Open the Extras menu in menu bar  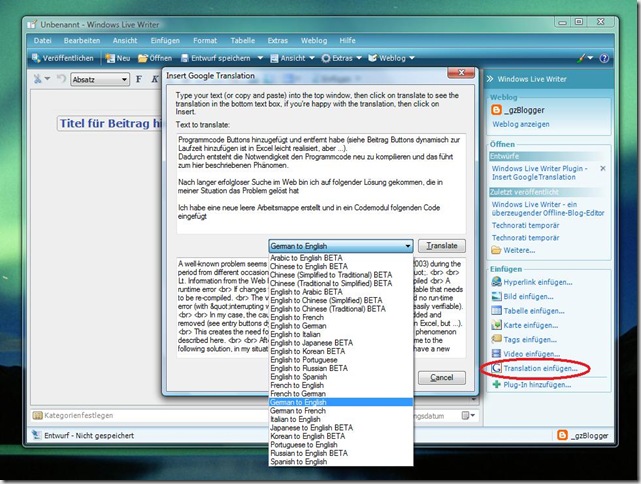click(x=278, y=40)
